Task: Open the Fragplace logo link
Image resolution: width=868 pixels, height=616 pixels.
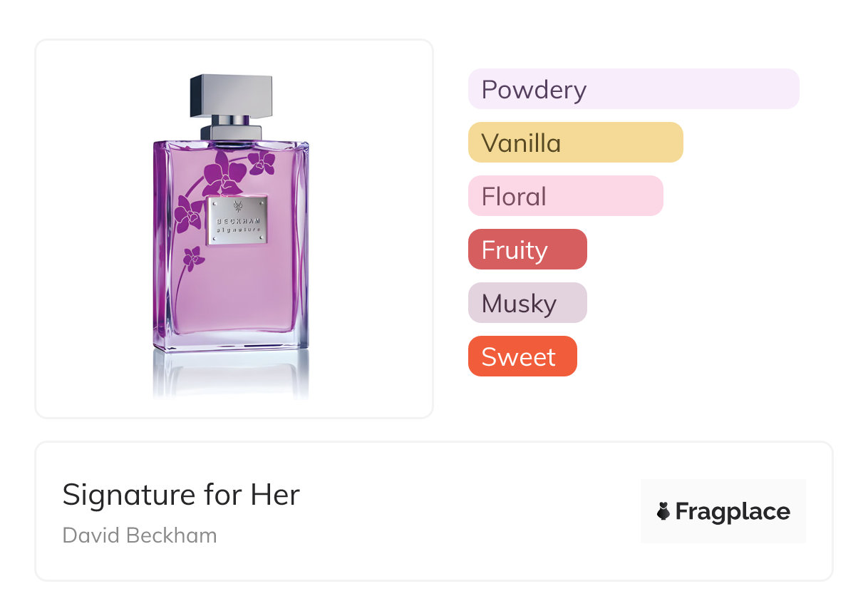Action: [x=723, y=511]
